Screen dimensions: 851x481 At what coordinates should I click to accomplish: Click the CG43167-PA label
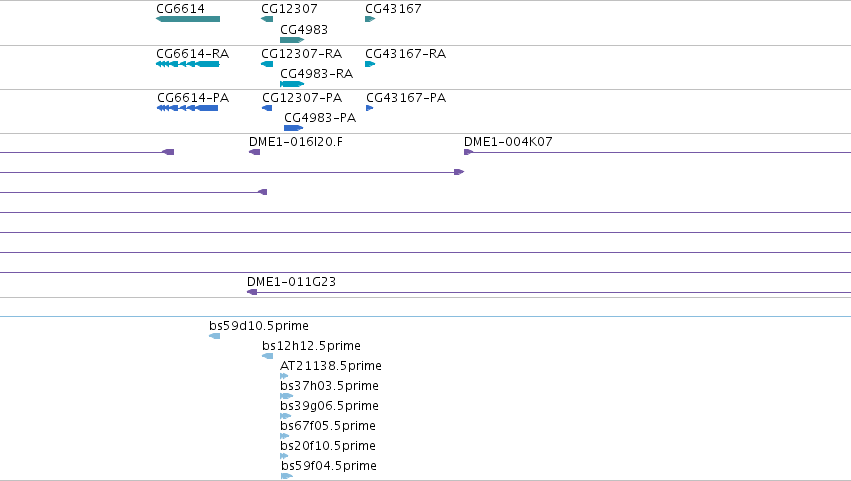coord(406,98)
